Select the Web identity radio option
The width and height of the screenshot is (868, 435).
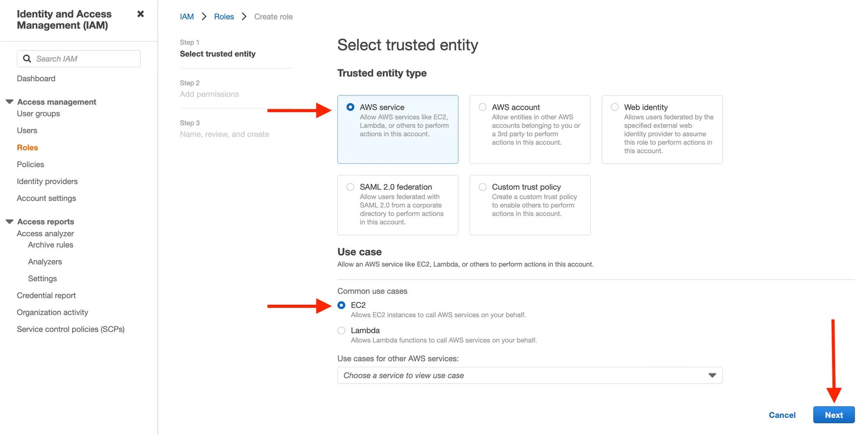click(x=615, y=107)
